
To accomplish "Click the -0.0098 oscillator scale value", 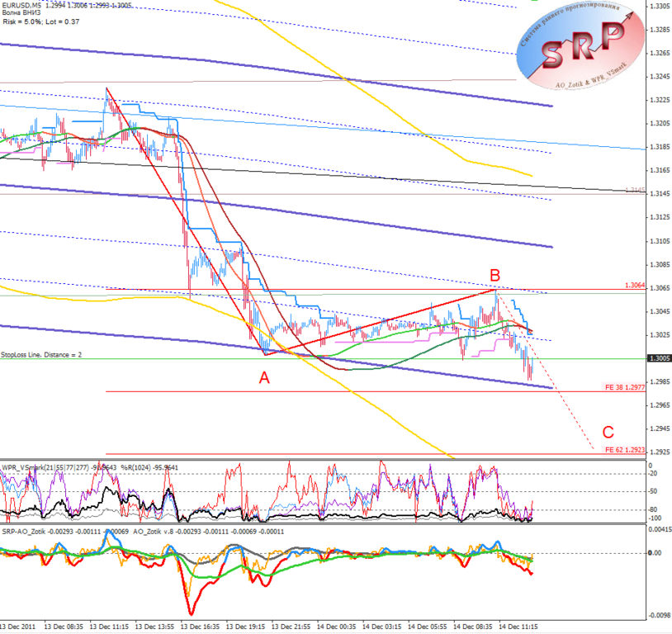I will click(x=659, y=615).
